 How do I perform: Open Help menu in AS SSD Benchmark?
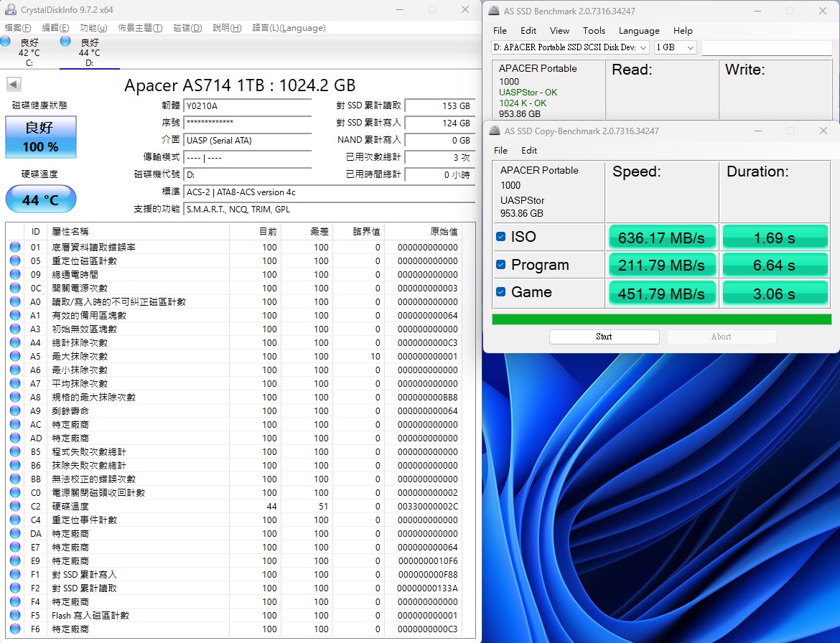[683, 31]
